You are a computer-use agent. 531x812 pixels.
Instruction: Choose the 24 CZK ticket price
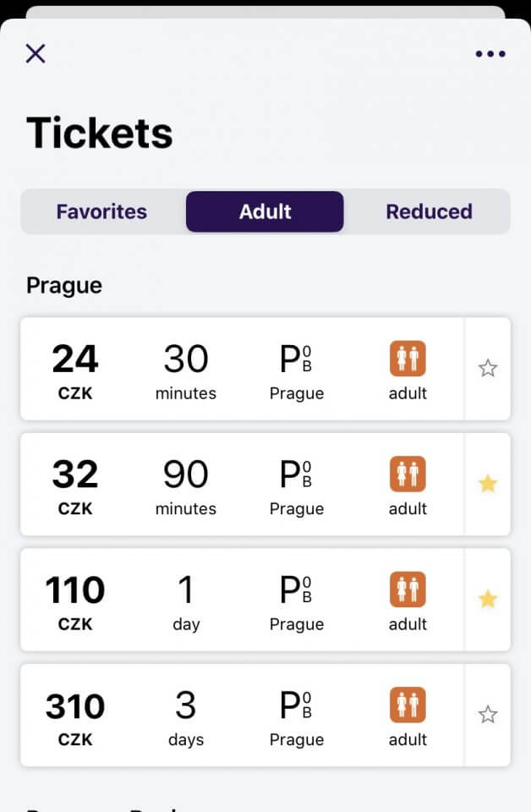coord(75,369)
